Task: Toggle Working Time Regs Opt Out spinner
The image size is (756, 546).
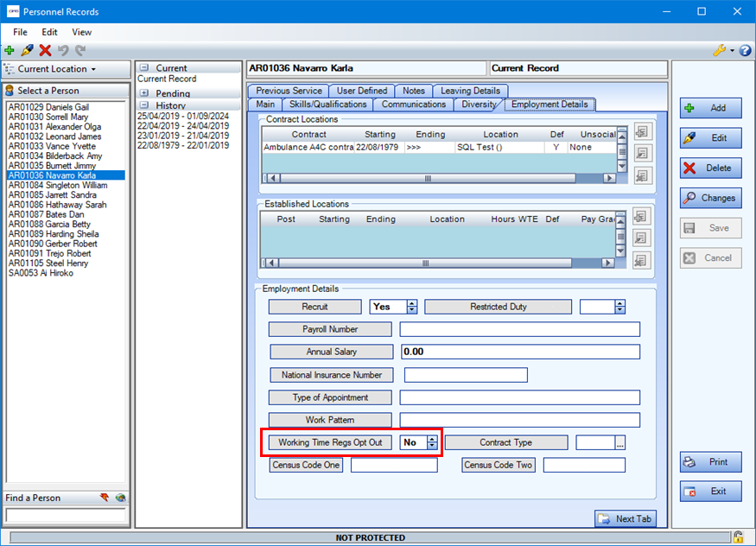Action: 432,442
